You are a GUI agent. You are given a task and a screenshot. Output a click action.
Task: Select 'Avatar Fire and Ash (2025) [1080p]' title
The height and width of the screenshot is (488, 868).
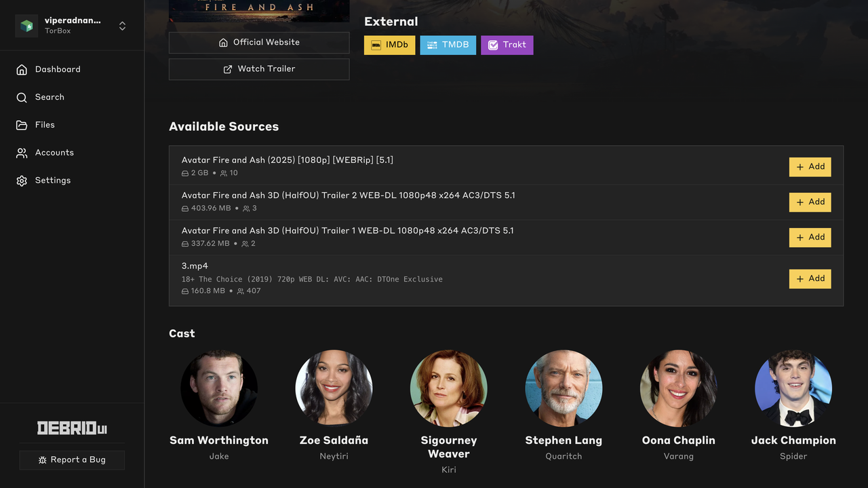(x=288, y=160)
